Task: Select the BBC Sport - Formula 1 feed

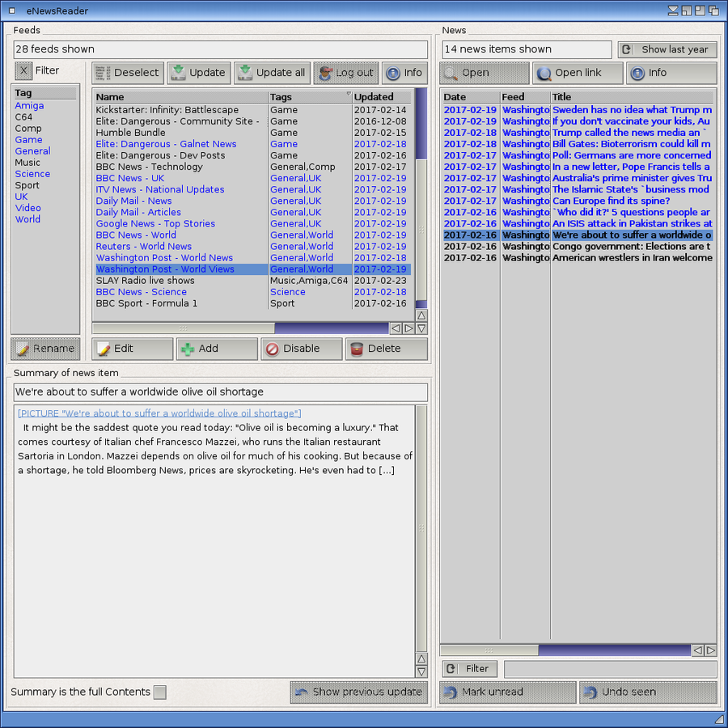Action: tap(146, 303)
